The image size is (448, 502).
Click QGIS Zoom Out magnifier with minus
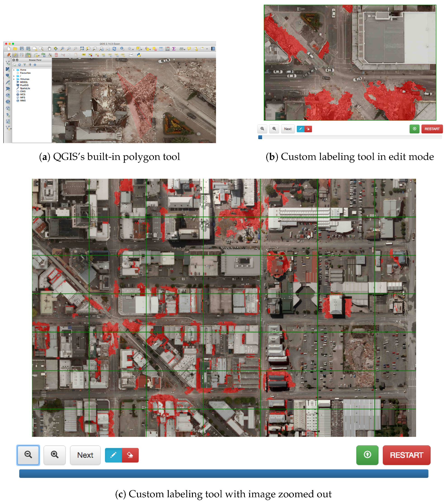tap(69, 48)
